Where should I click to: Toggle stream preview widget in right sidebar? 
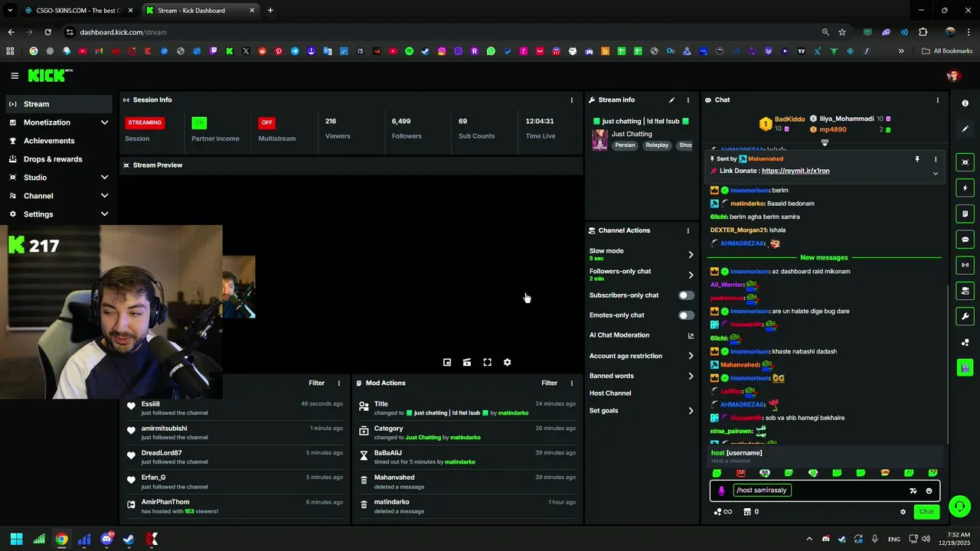click(965, 162)
